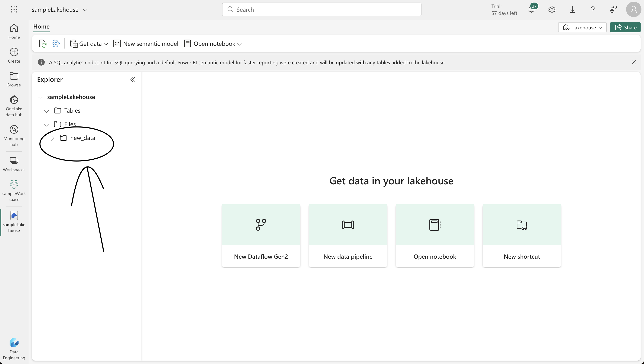Open Workspaces panel
The image size is (644, 364).
tap(14, 164)
